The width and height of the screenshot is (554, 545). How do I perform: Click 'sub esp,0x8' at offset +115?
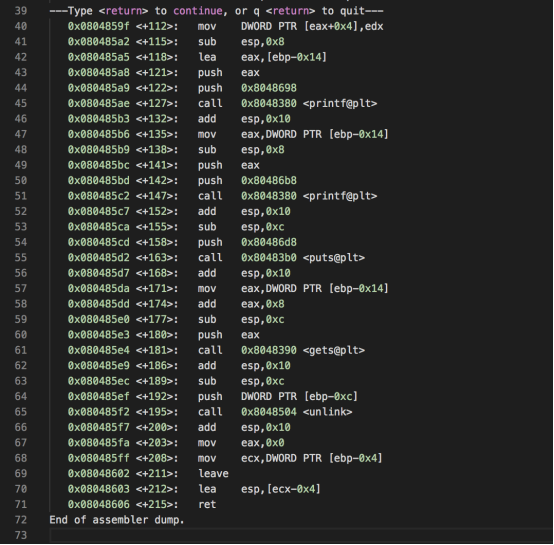(241, 42)
